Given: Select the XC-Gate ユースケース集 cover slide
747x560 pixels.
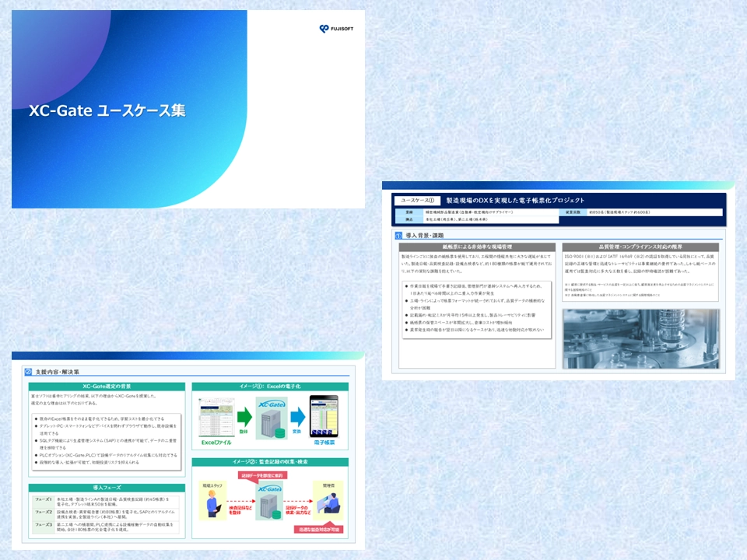Looking at the screenshot, I should [x=188, y=109].
